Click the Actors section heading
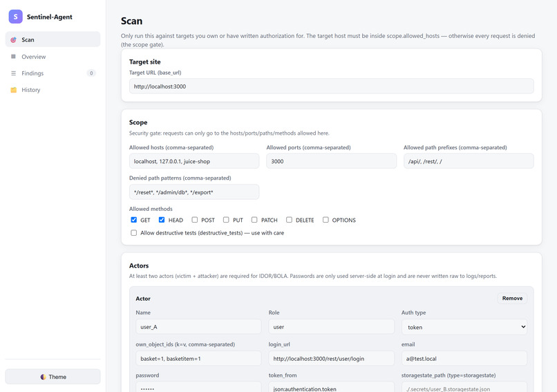 point(139,265)
